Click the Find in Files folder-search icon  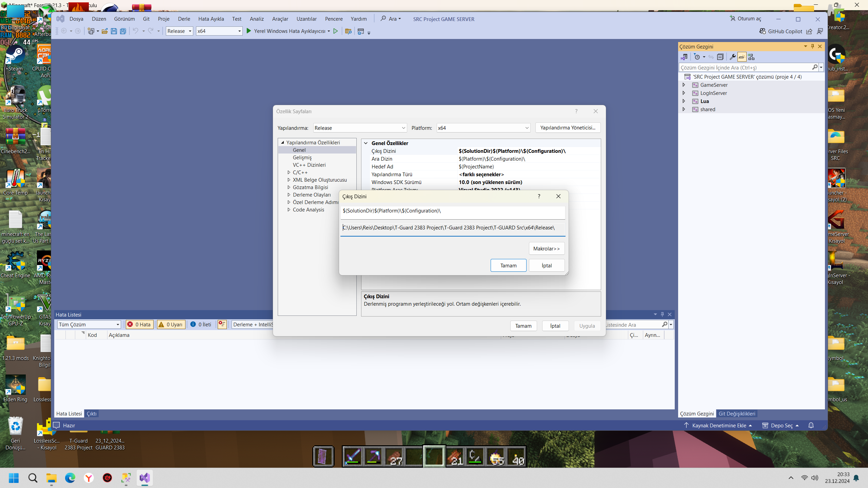click(x=348, y=31)
